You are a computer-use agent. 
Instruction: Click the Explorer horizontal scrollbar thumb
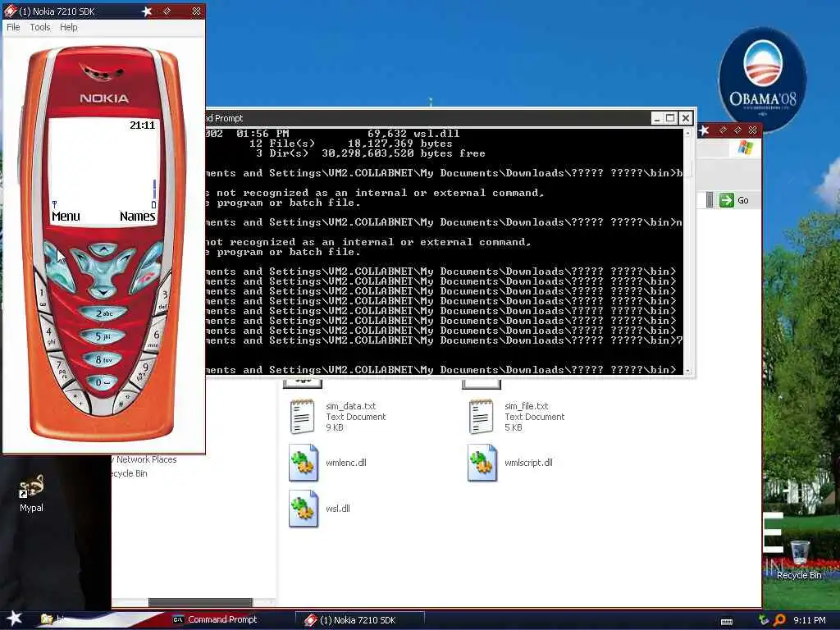coord(200,603)
